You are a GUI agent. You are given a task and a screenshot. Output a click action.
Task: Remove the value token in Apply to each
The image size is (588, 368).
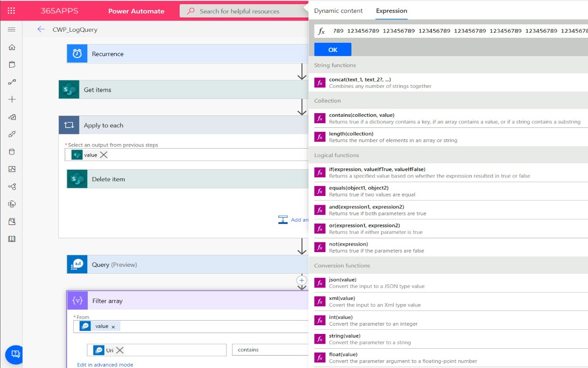104,155
